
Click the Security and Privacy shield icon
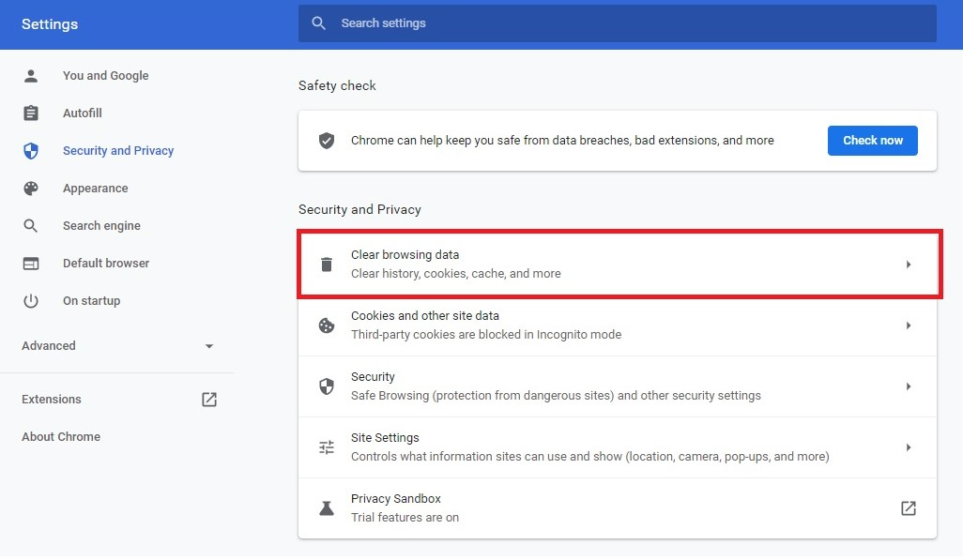pyautogui.click(x=31, y=150)
